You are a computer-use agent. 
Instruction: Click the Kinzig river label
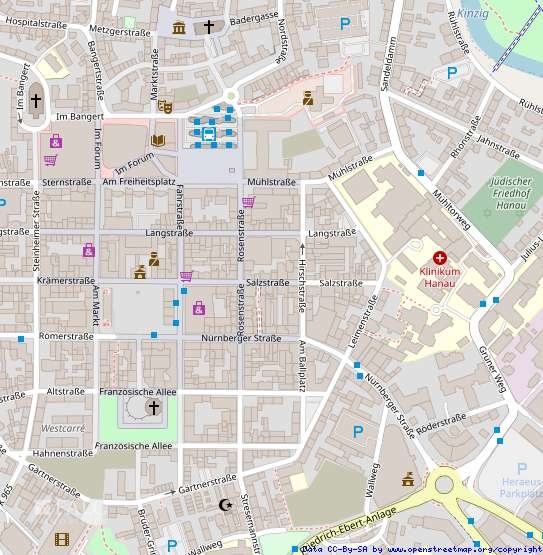[x=473, y=14]
